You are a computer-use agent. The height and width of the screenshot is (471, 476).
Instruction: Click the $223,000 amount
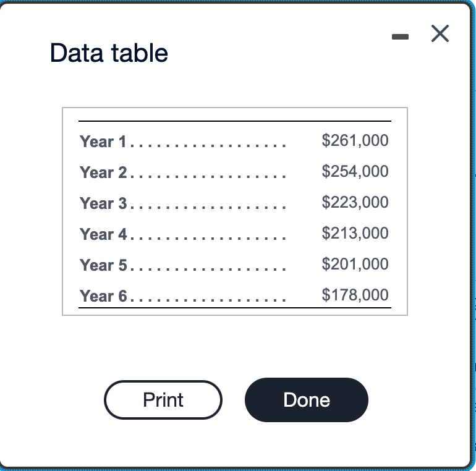click(355, 202)
